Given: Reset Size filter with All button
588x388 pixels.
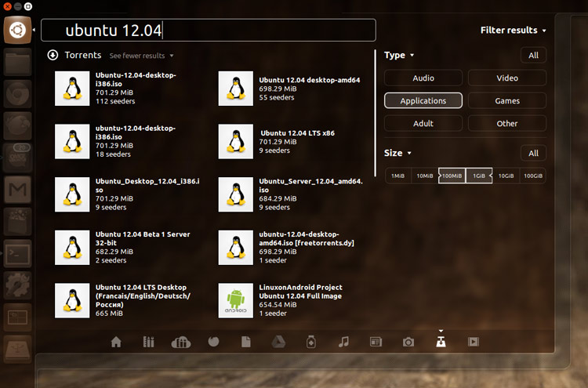Looking at the screenshot, I should point(533,153).
